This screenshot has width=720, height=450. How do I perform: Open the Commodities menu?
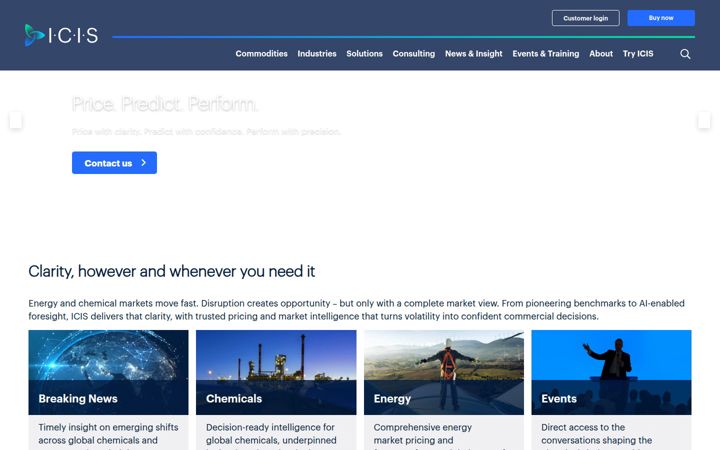pos(261,54)
